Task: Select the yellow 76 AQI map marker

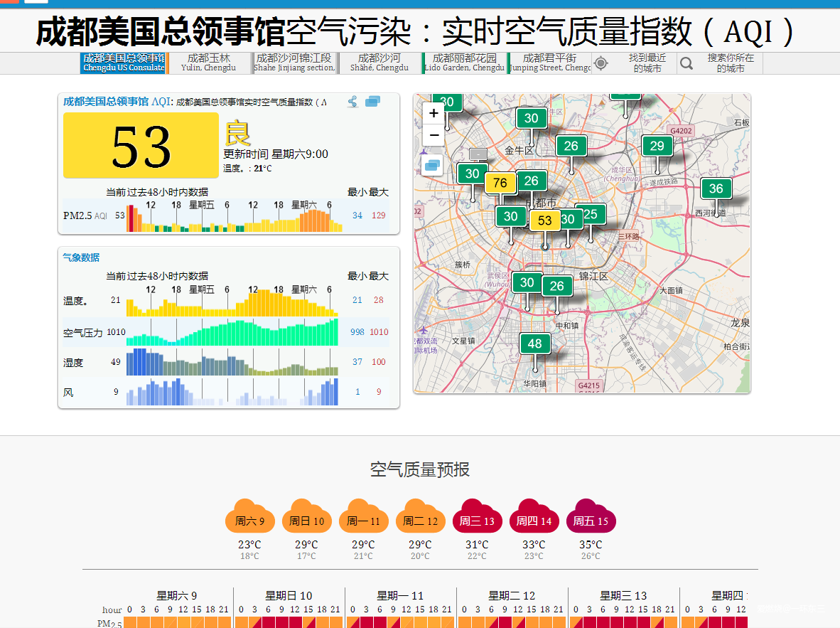Action: coord(500,183)
